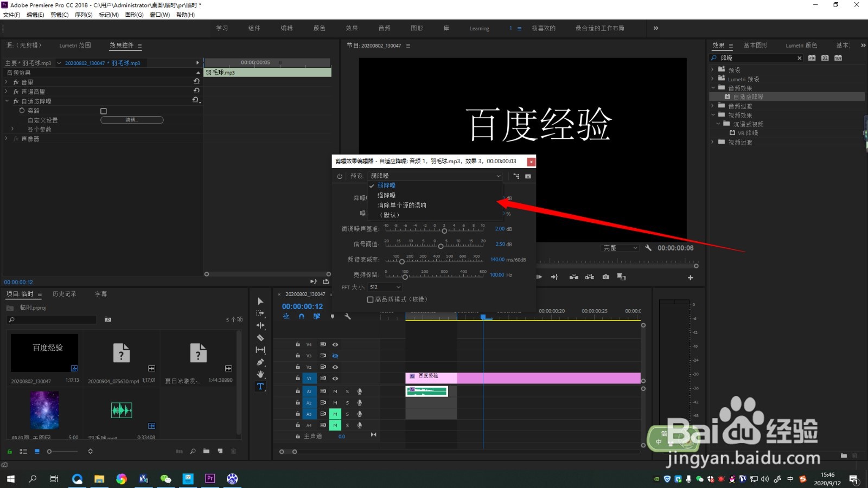Click the effect power toggle icon
This screenshot has width=868, height=488.
tap(340, 176)
